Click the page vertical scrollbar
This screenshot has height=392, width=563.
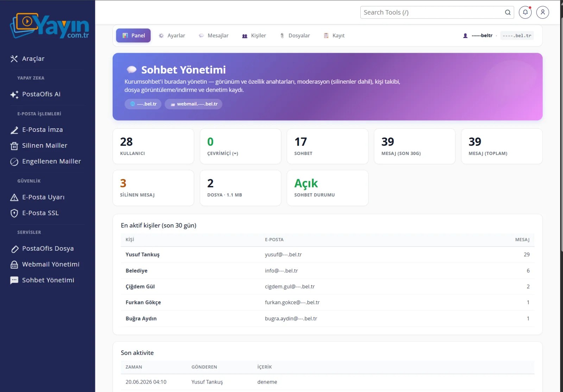561,134
